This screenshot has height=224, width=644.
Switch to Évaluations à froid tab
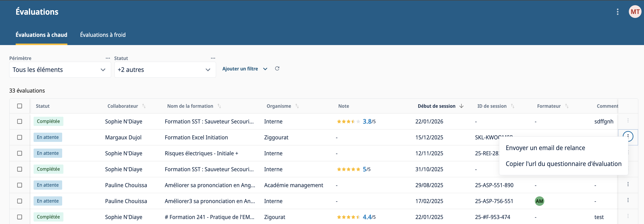pos(103,35)
